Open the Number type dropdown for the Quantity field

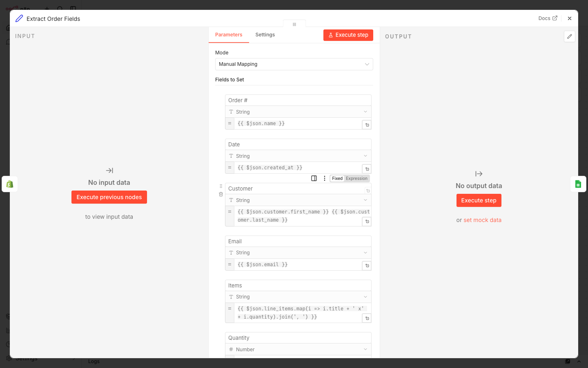point(298,349)
